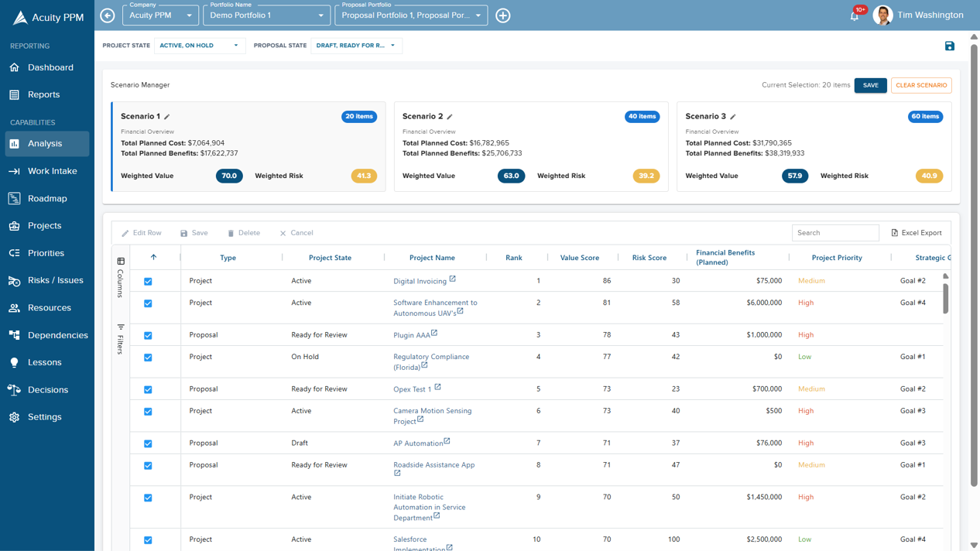Screen dimensions: 980x551
Task: Click pencil icon next to Scenario 3
Action: pyautogui.click(x=733, y=117)
